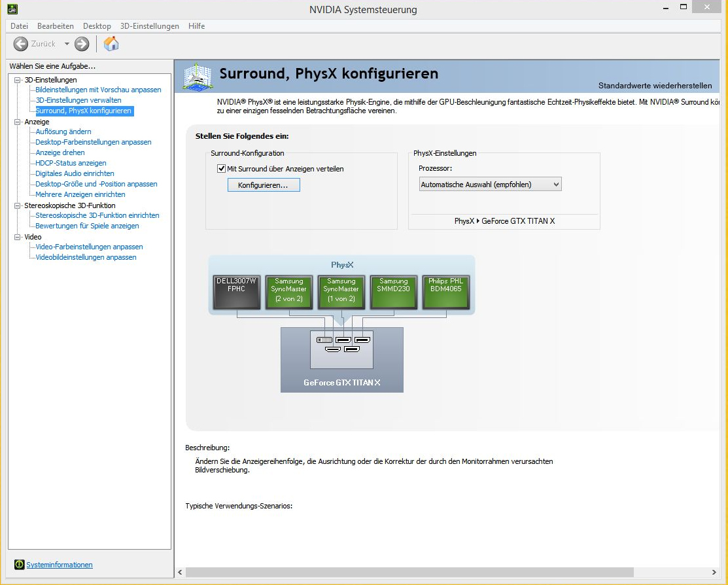Image resolution: width=728 pixels, height=585 pixels.
Task: Open Mehrere Anzeigen einrichten
Action: coord(80,194)
